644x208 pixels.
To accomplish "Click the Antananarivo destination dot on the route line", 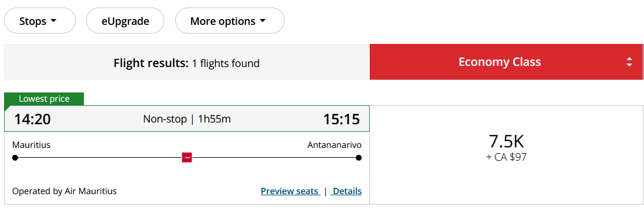I will [359, 158].
